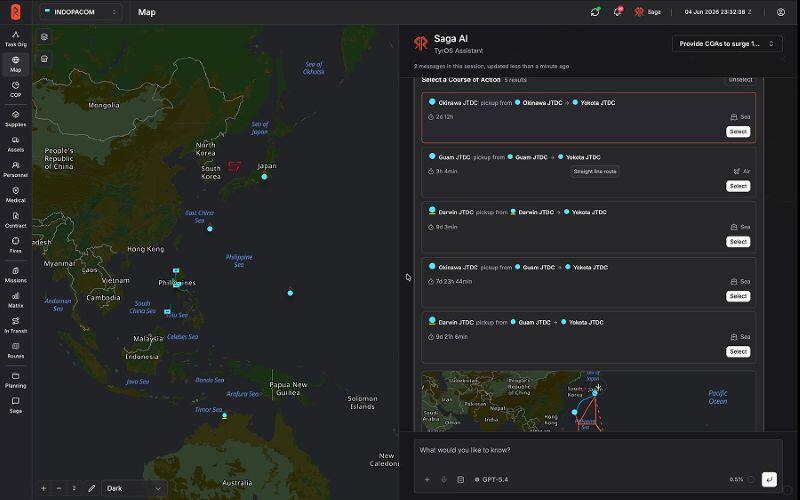The height and width of the screenshot is (500, 800).
Task: Select the Map sidebar item
Action: (x=15, y=64)
